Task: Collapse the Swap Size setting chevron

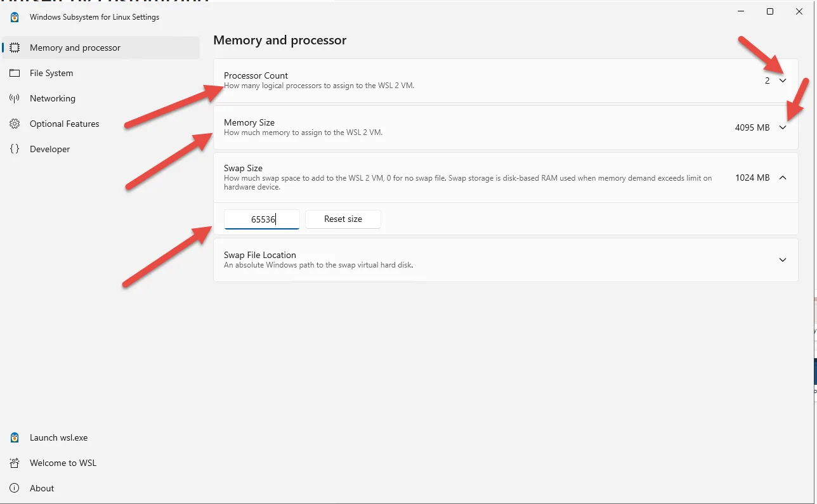Action: [783, 178]
